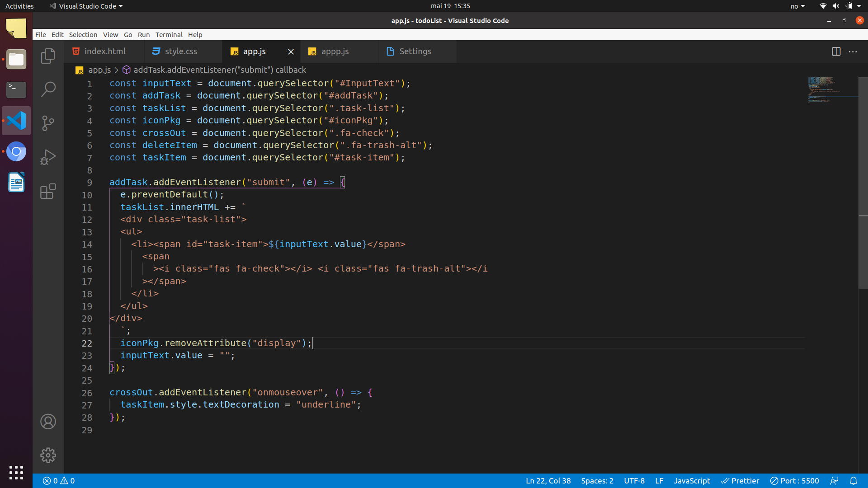Open the Terminal menu
868x488 pixels.
169,35
